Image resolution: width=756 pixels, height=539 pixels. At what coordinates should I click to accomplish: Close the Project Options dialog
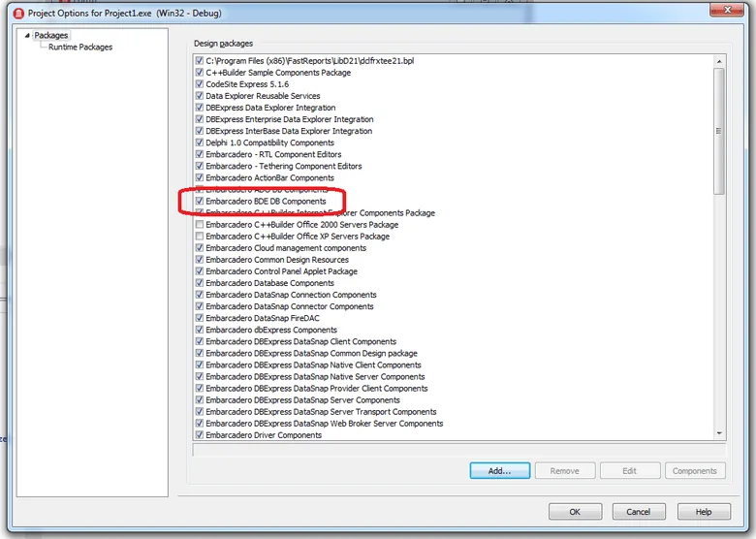click(x=727, y=10)
